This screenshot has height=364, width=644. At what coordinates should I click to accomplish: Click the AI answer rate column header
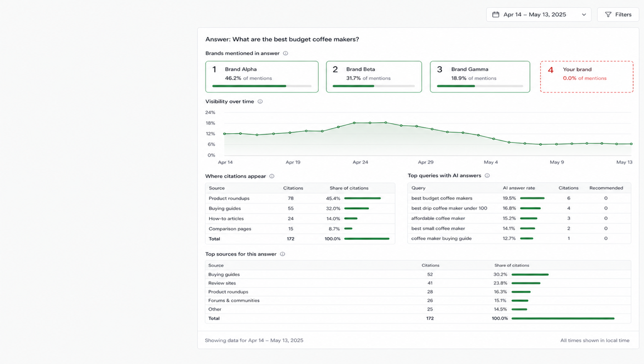pyautogui.click(x=519, y=188)
